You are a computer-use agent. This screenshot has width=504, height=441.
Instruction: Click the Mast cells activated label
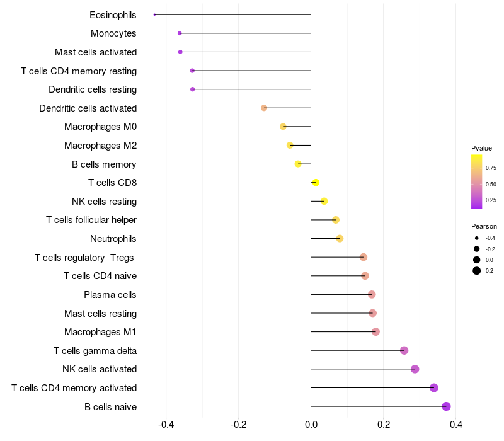click(96, 52)
